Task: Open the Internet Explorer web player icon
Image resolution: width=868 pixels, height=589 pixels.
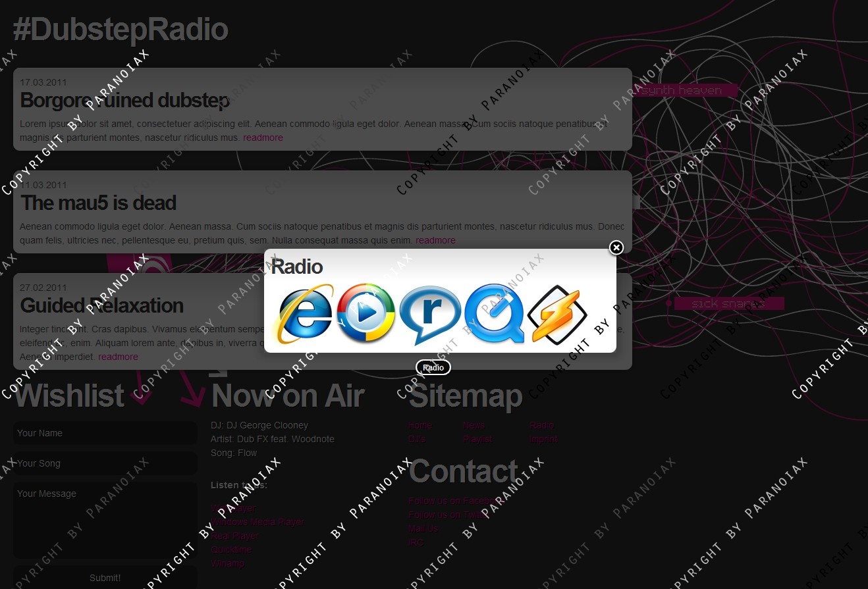Action: click(304, 314)
